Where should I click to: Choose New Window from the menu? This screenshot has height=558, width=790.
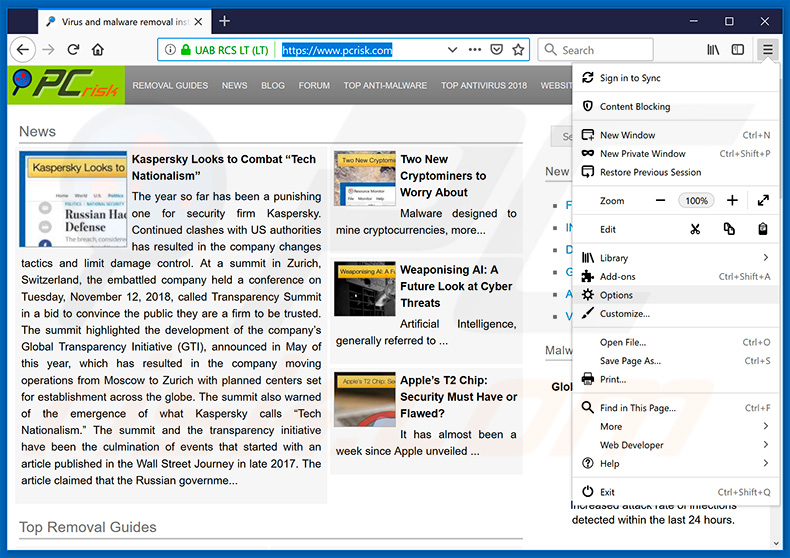point(675,135)
